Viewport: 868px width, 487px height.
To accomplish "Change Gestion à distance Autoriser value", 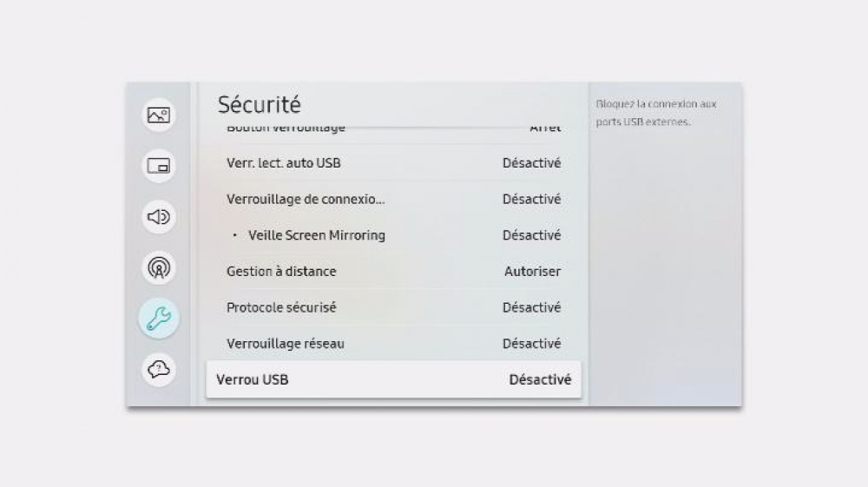I will (x=532, y=272).
